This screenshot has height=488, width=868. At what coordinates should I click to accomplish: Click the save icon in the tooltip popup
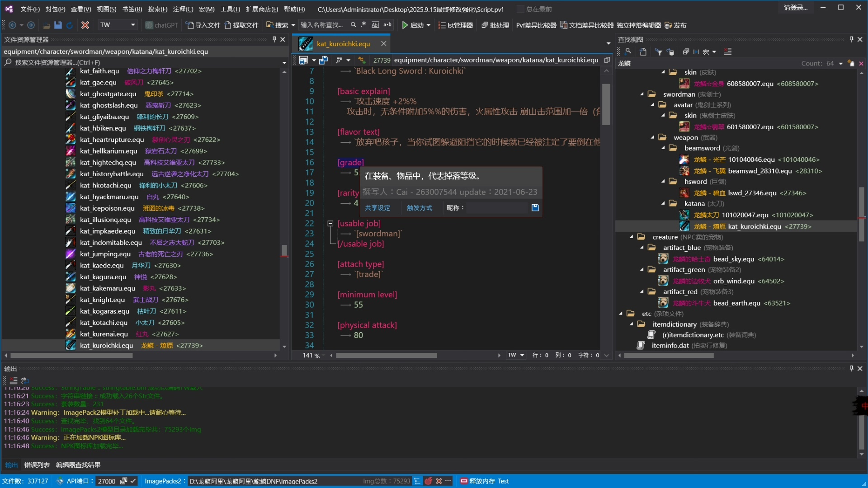pos(535,208)
